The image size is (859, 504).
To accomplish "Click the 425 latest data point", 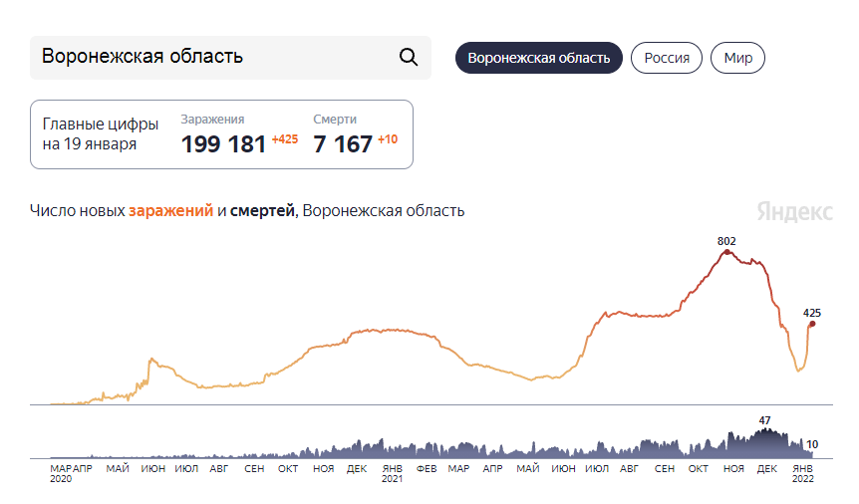I will coord(812,324).
